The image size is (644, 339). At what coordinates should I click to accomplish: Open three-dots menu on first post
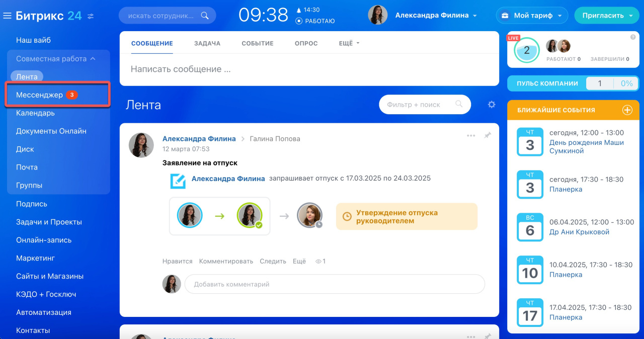coord(471,136)
